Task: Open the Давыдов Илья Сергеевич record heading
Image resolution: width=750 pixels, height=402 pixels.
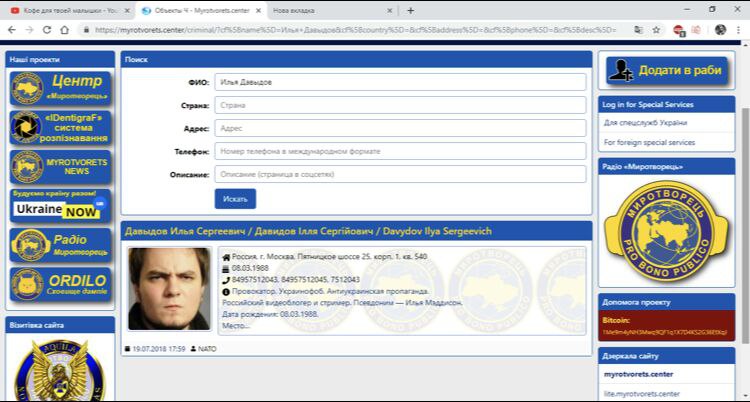Action: 308,231
